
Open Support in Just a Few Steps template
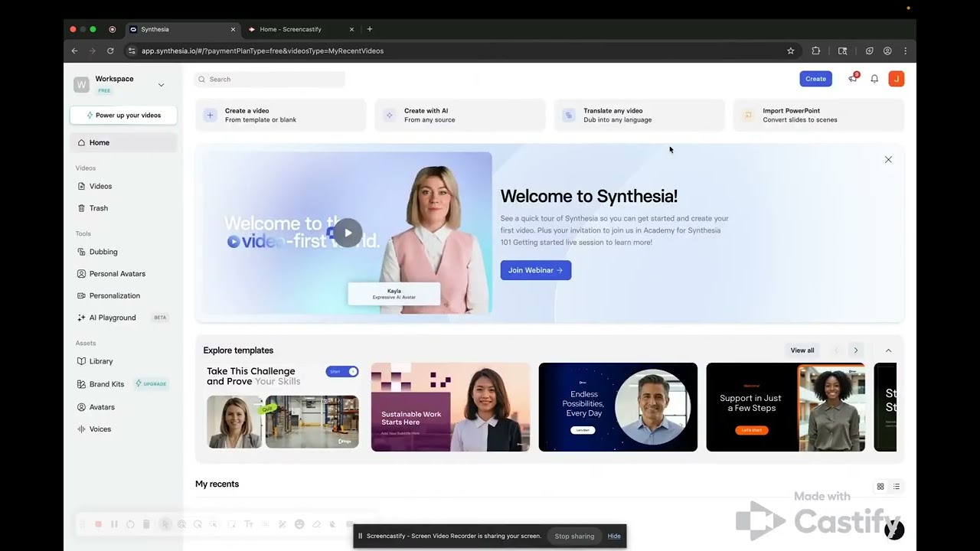[786, 407]
